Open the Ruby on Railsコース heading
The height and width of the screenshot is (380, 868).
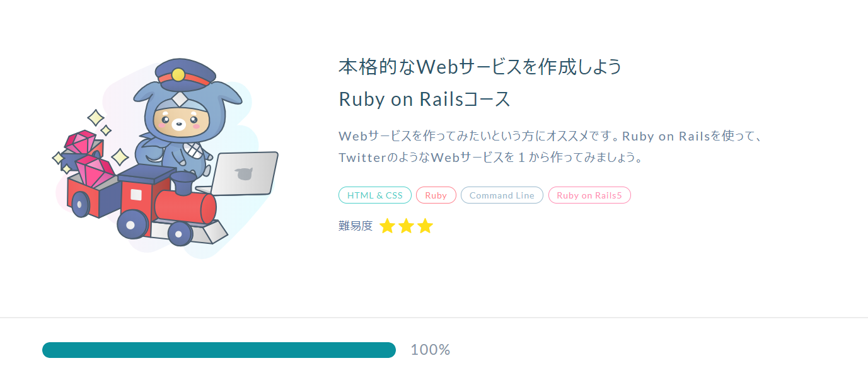(424, 99)
